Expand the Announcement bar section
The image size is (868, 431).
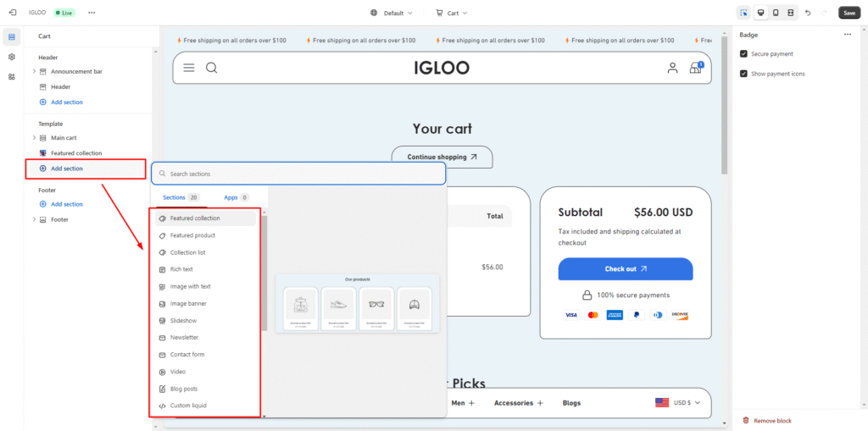point(34,71)
